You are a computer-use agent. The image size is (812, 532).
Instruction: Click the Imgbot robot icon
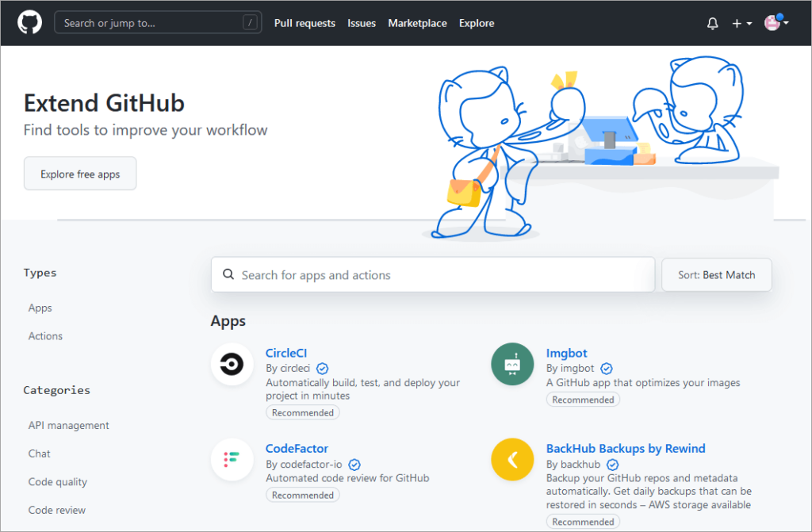point(511,364)
